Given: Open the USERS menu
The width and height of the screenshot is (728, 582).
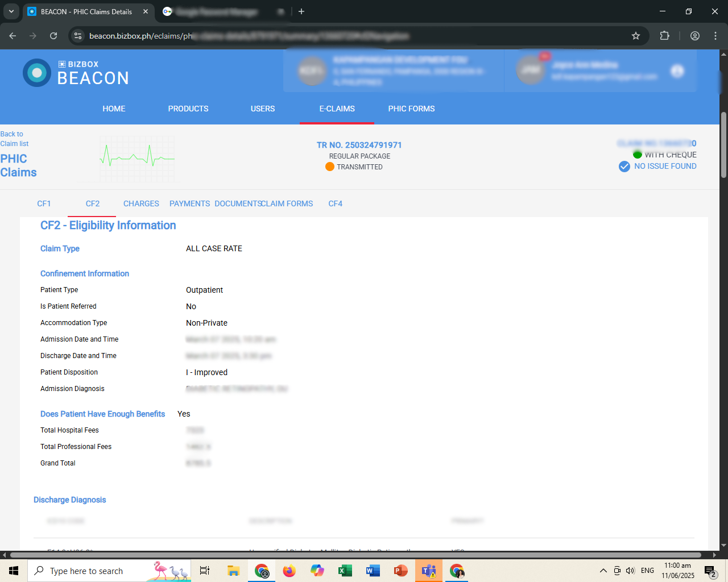Looking at the screenshot, I should (263, 109).
